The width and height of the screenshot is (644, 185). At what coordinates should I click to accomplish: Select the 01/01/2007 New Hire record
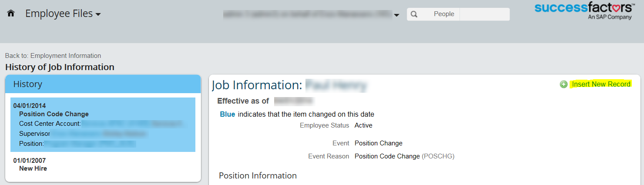(x=103, y=164)
